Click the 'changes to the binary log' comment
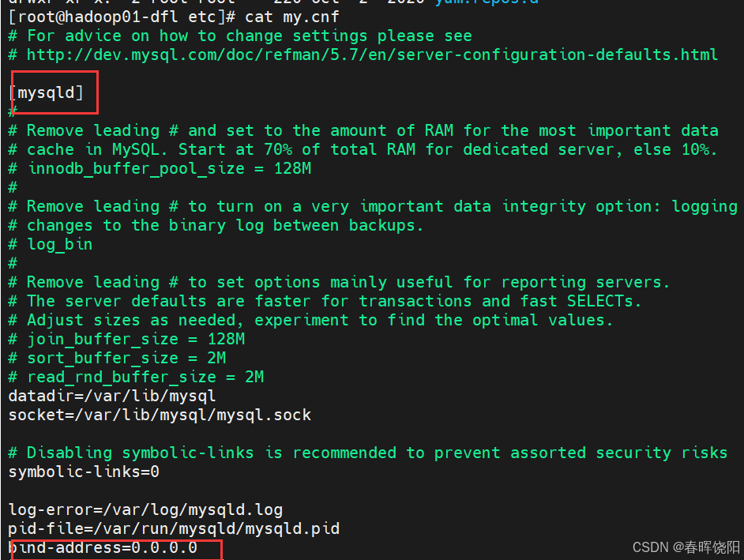Viewport: 744px width, 560px height. [216, 225]
